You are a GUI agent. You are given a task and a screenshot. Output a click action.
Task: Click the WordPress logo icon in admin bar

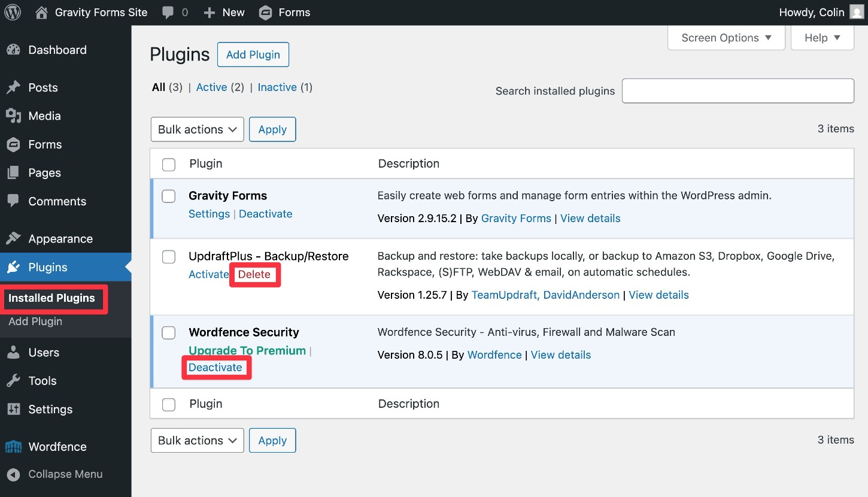click(x=13, y=12)
